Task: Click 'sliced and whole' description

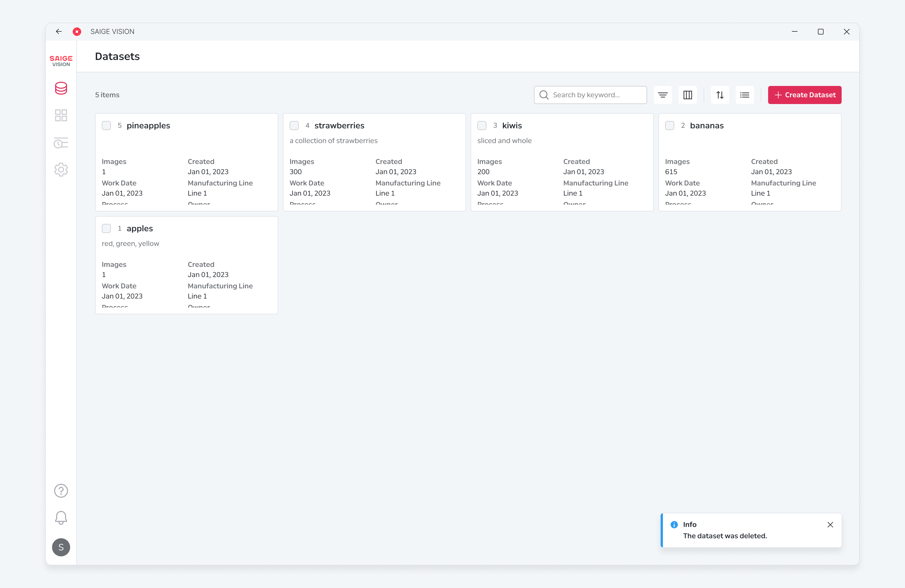Action: coord(504,140)
